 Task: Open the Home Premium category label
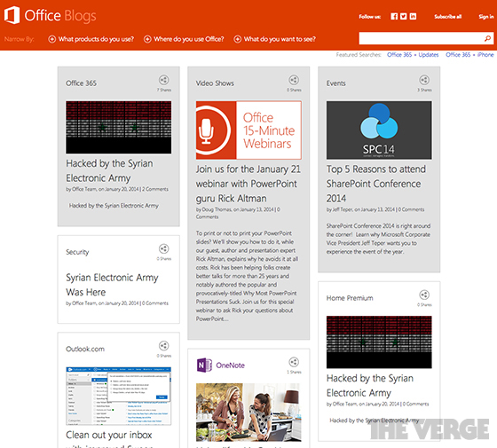coord(350,298)
